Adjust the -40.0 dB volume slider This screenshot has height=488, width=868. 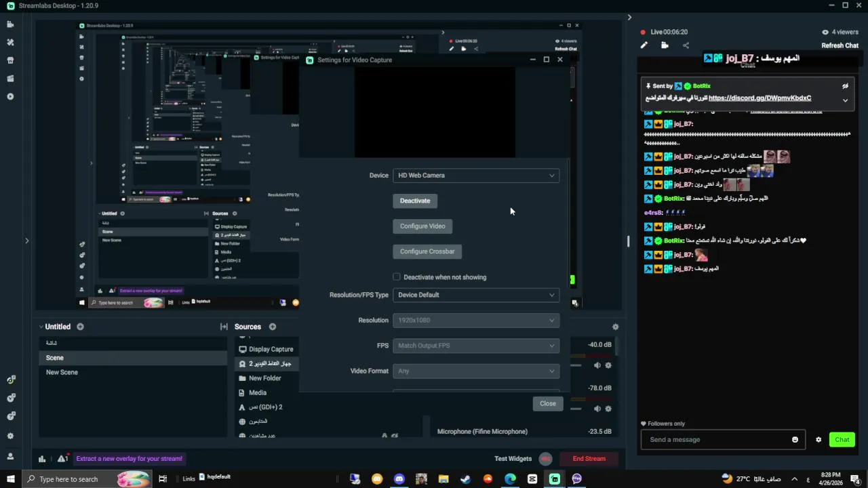click(x=576, y=365)
